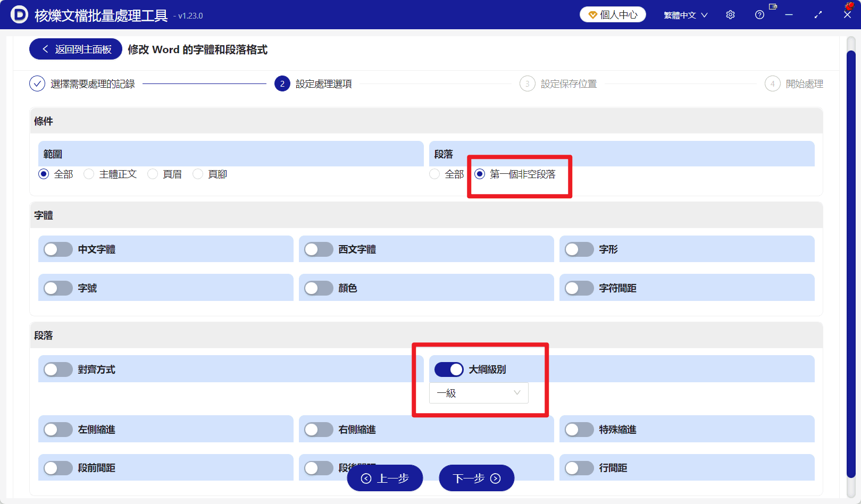The width and height of the screenshot is (861, 504).
Task: Enable the 右側縮進 toggle
Action: point(319,430)
